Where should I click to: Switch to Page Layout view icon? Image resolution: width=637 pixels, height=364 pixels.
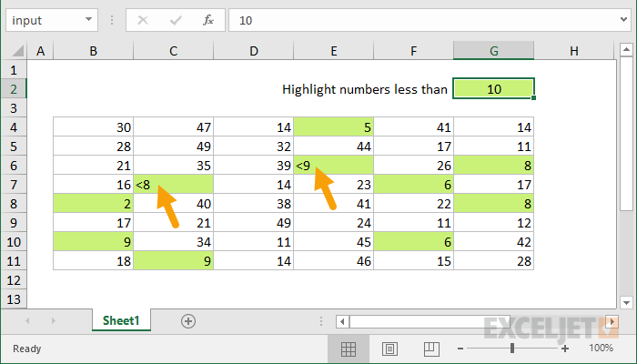point(389,349)
